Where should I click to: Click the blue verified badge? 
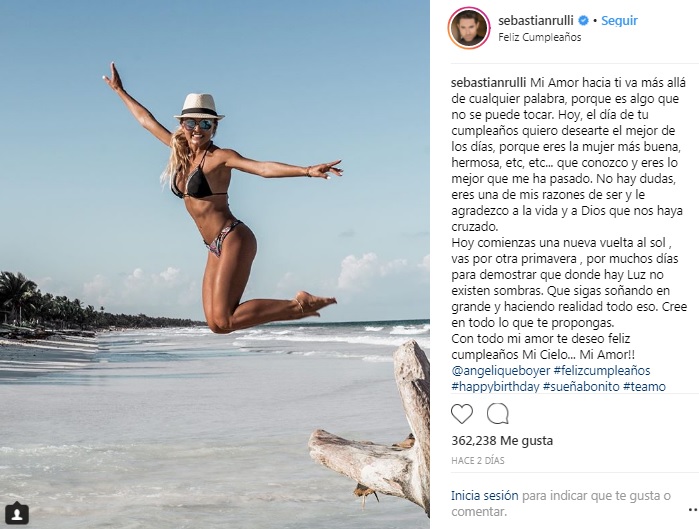[583, 21]
